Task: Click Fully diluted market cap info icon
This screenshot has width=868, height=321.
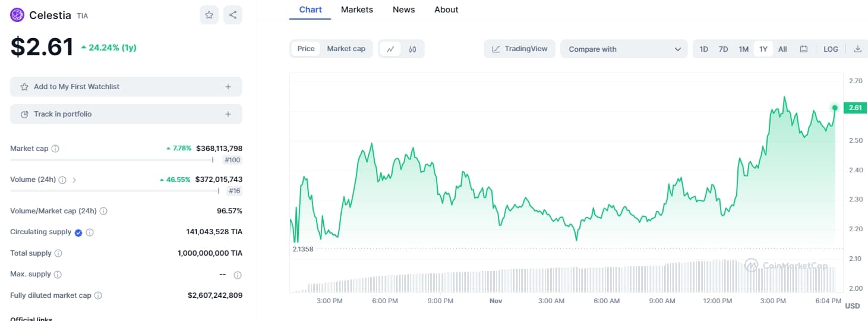Action: 98,295
